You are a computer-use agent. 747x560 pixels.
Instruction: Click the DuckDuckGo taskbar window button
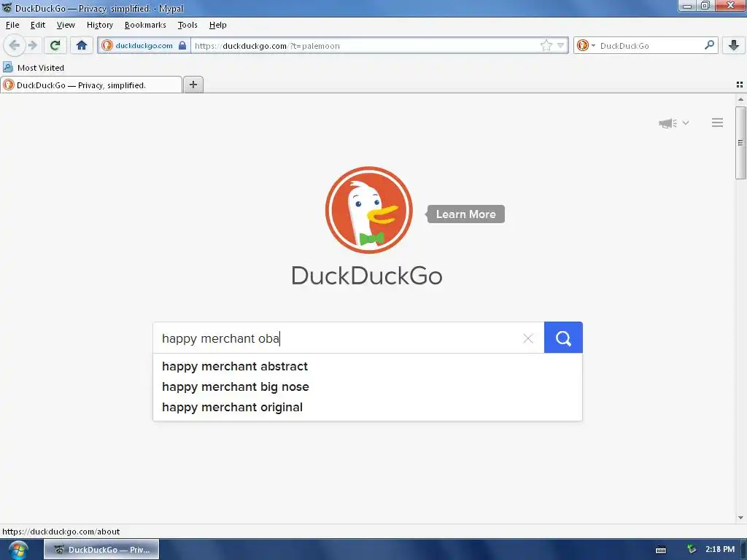click(102, 550)
